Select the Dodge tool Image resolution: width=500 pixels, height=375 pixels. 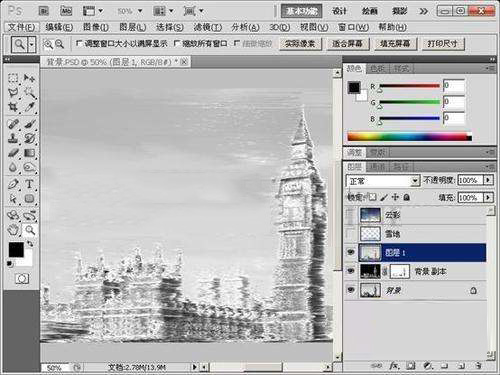(x=29, y=167)
